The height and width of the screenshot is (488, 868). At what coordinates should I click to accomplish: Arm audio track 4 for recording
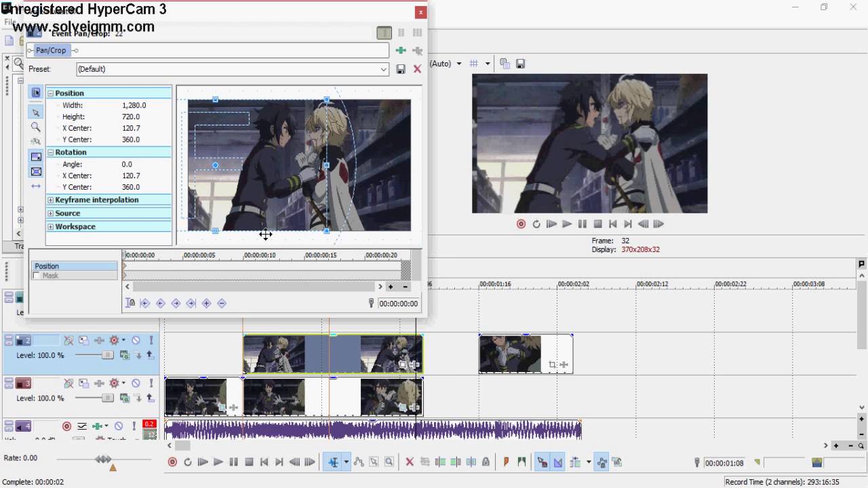[66, 426]
